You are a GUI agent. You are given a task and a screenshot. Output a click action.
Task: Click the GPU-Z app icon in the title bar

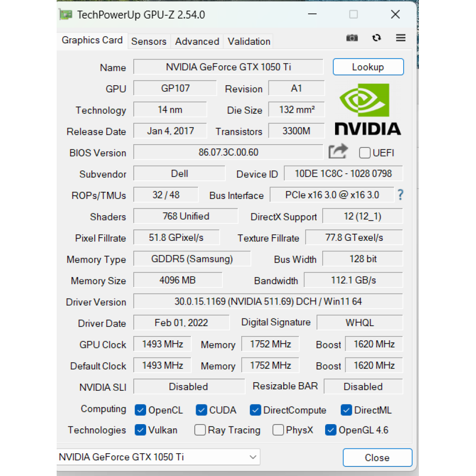coord(66,15)
